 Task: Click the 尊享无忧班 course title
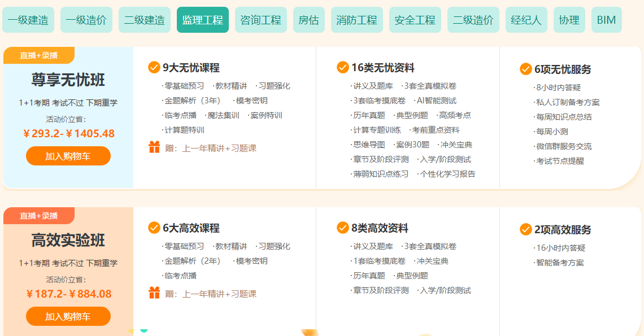[68, 80]
